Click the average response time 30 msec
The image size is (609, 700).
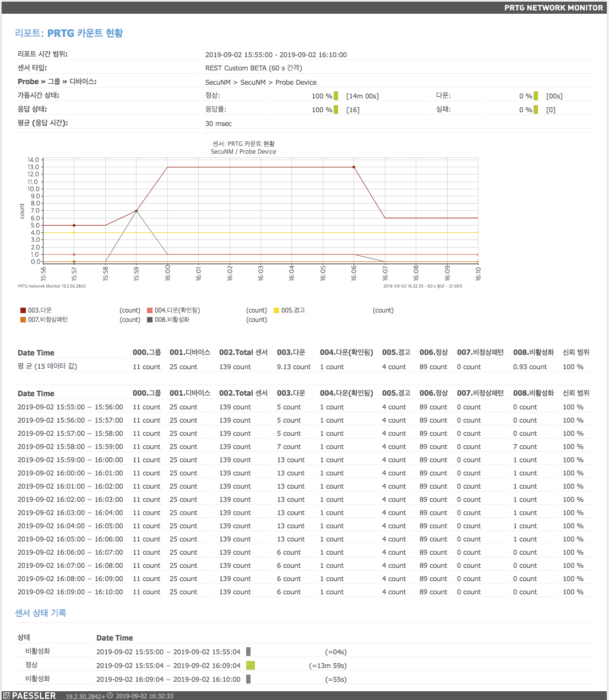click(x=219, y=124)
